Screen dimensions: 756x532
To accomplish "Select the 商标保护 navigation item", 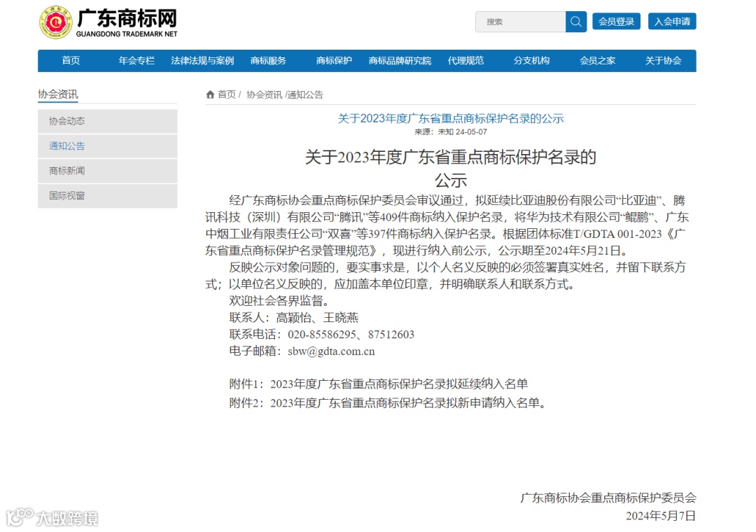I will 334,61.
